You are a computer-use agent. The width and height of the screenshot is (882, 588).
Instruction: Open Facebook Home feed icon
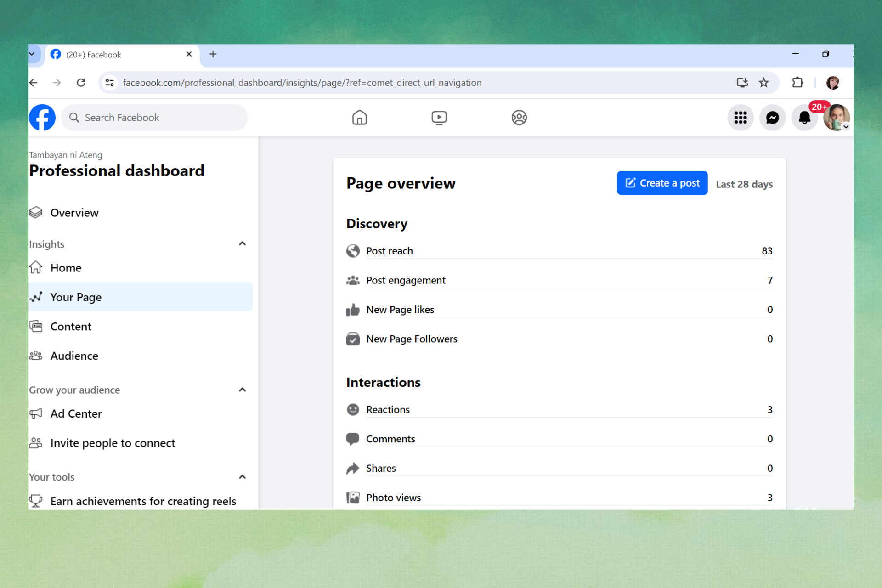tap(359, 118)
